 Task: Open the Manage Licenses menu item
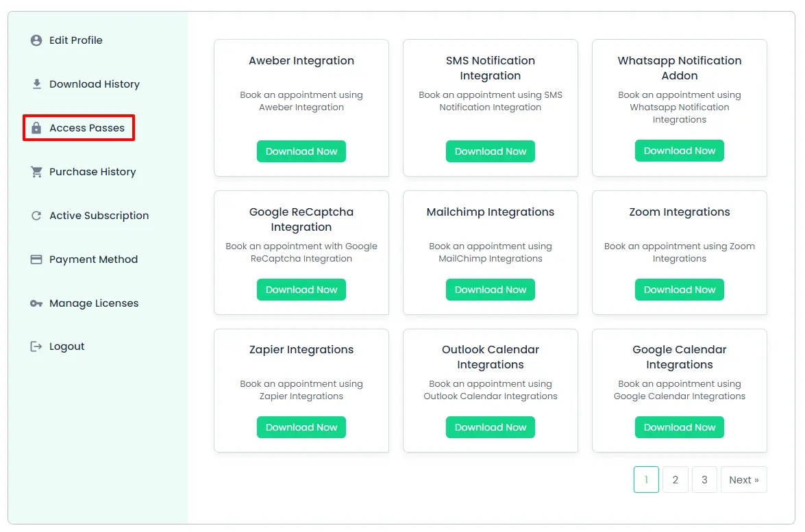point(93,303)
